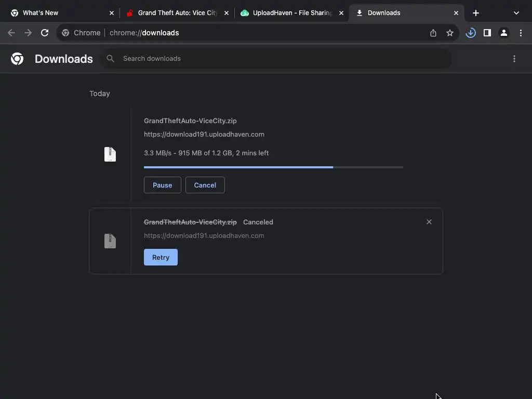This screenshot has height=399, width=532.
Task: Cancel the active zip download
Action: (205, 185)
